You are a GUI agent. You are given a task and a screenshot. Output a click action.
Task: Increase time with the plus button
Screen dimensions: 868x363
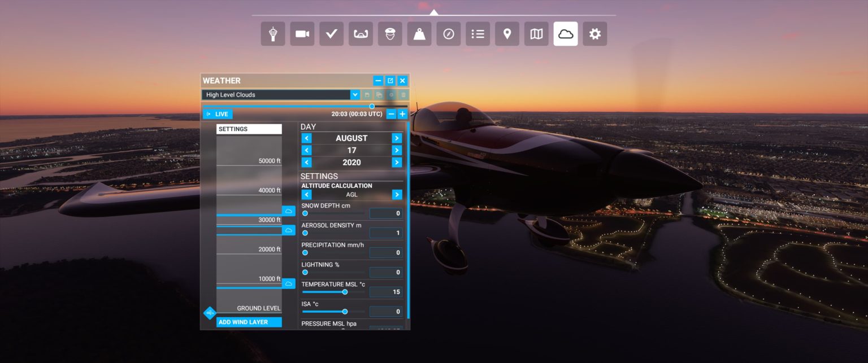click(x=402, y=113)
